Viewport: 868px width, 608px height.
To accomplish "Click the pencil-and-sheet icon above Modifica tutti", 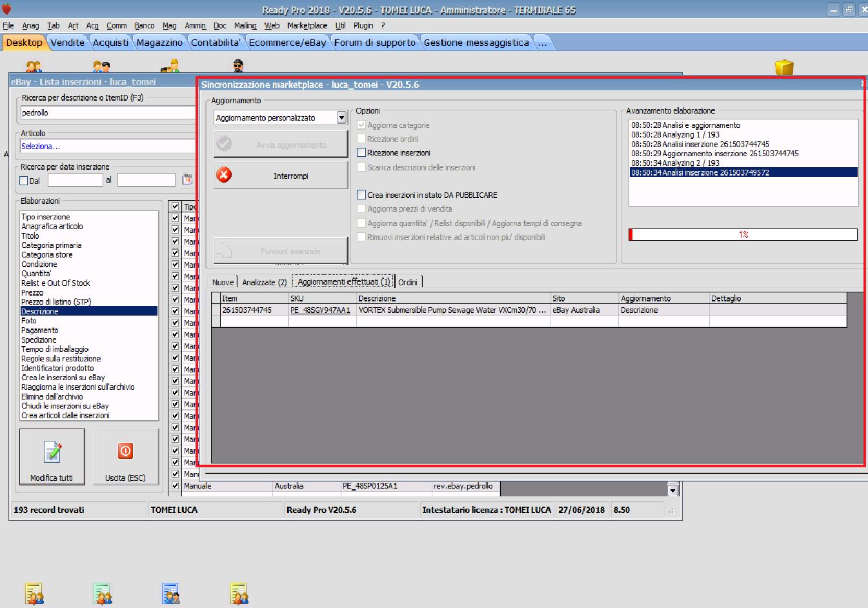I will (x=52, y=452).
